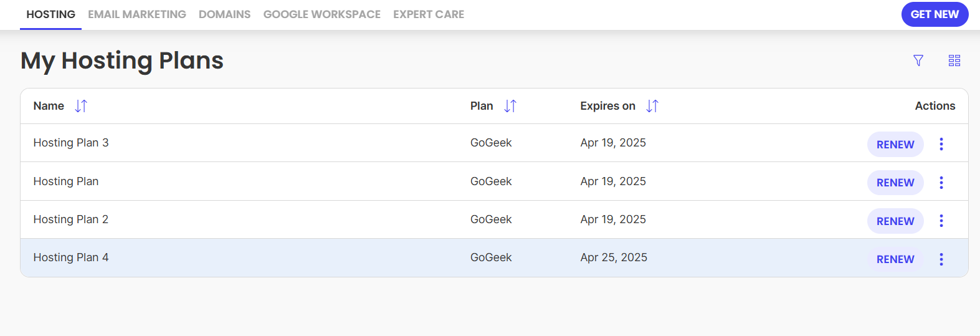Sort by Plan column arrows icon
This screenshot has height=336, width=980.
point(510,106)
